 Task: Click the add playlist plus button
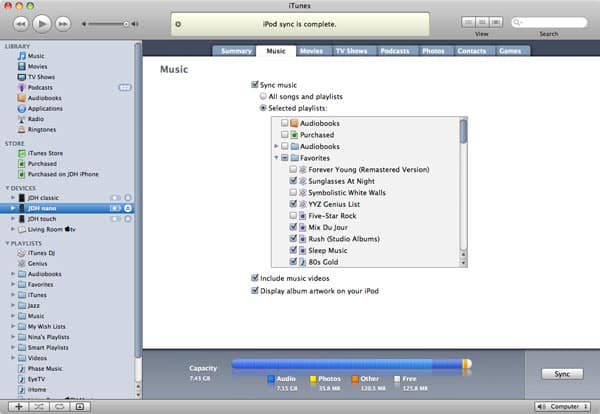(x=19, y=407)
